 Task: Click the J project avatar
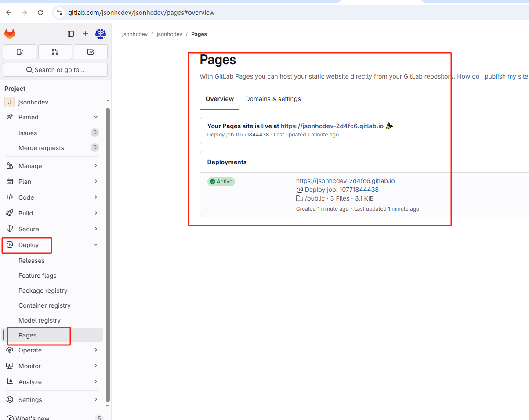10,102
